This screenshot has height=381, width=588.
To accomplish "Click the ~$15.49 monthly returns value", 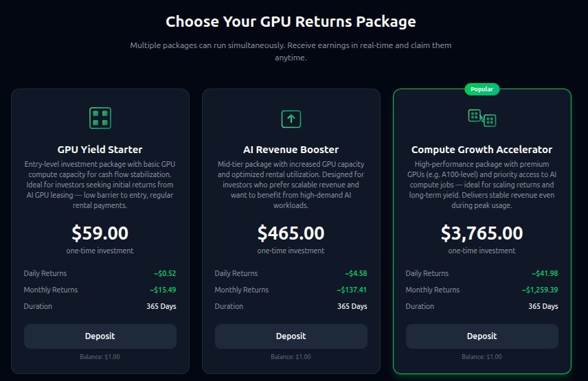I will [163, 290].
